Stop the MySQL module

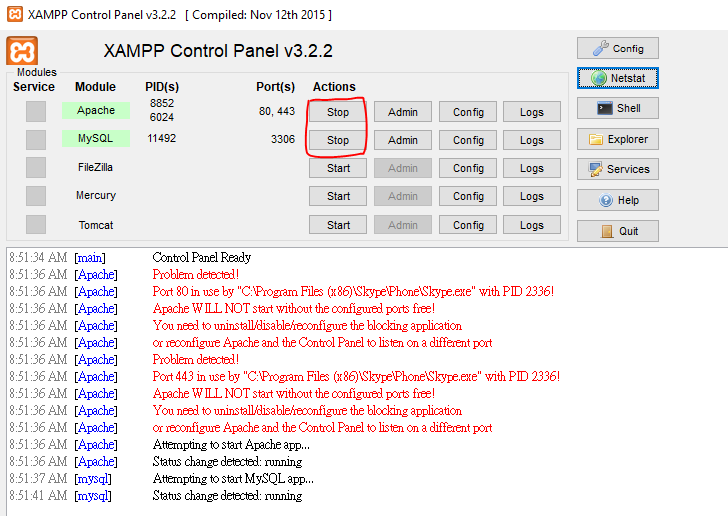[x=338, y=140]
